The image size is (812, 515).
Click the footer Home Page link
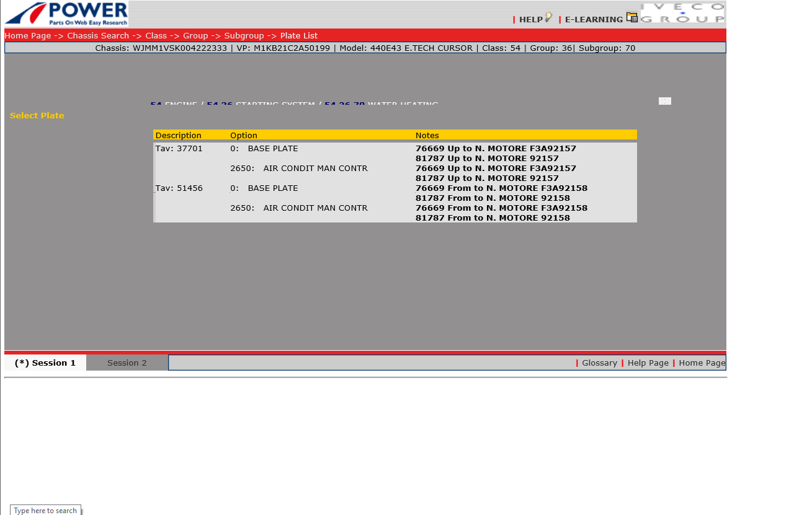point(702,363)
